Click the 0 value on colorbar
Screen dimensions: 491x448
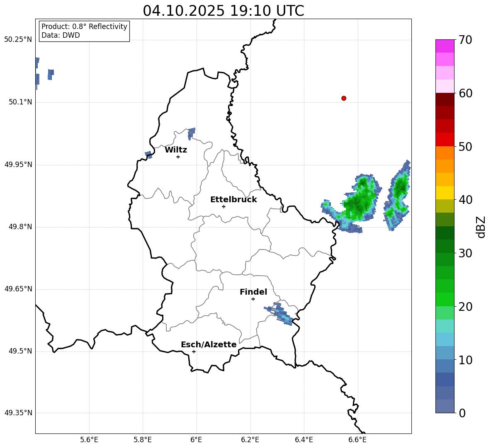462,413
